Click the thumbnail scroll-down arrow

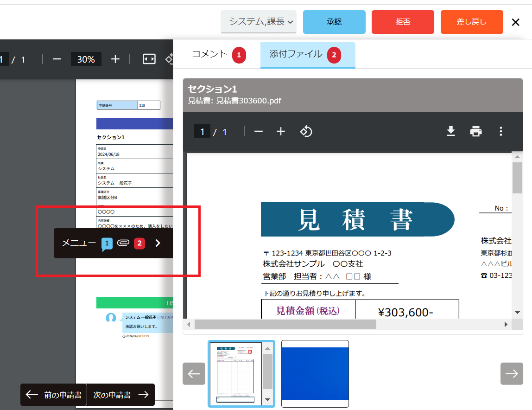268,399
